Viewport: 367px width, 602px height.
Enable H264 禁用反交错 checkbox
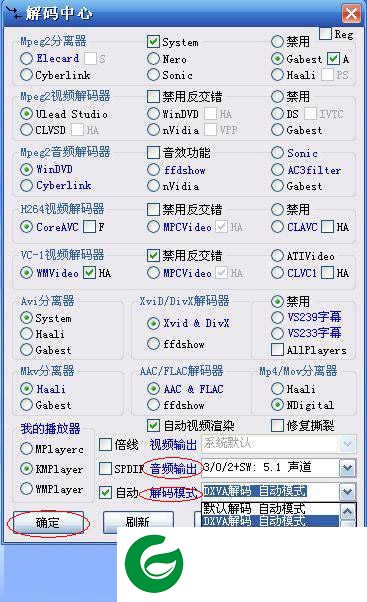coord(153,209)
